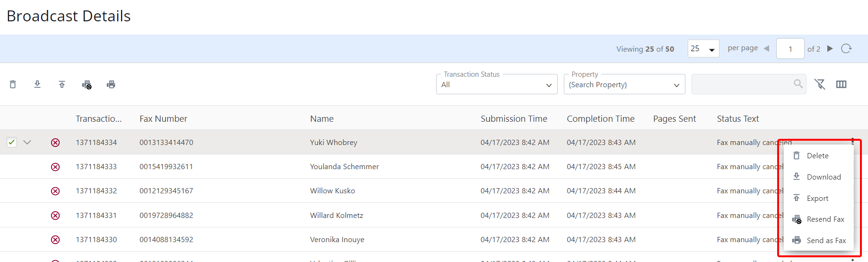Click the toolbar Download icon

[x=37, y=84]
